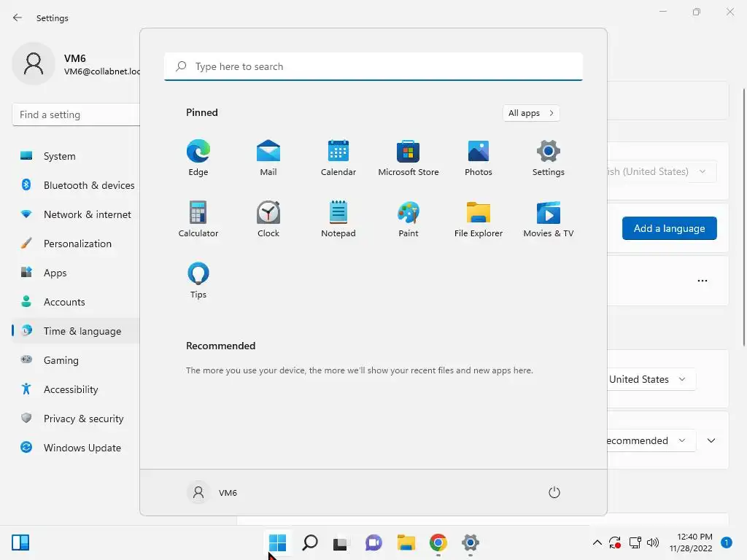Open Gaming settings category
Image resolution: width=747 pixels, height=560 pixels.
[76, 360]
